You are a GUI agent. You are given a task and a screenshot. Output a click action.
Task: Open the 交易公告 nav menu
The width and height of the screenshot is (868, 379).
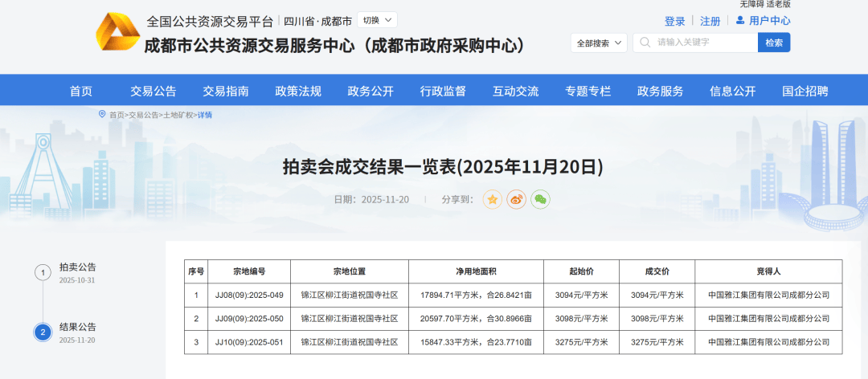point(154,91)
